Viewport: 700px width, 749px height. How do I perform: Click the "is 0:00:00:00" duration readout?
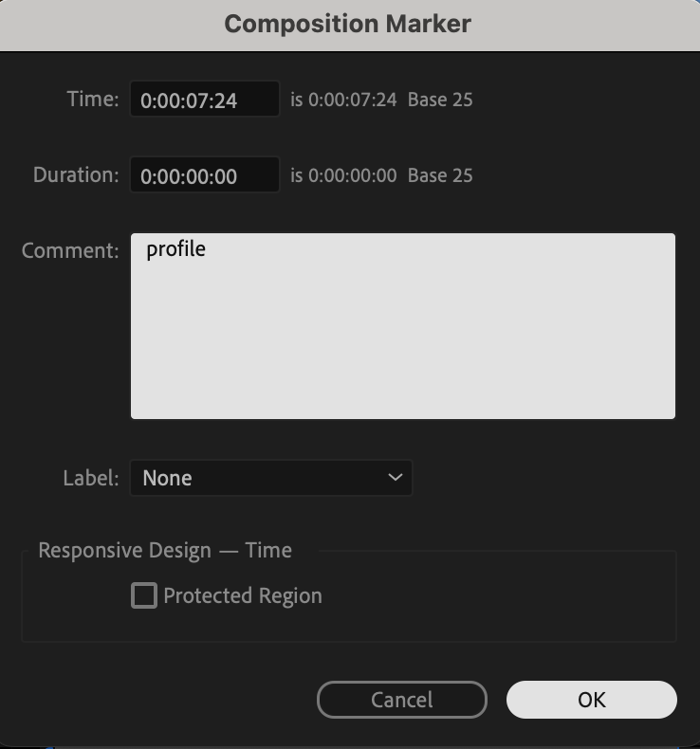pyautogui.click(x=343, y=175)
